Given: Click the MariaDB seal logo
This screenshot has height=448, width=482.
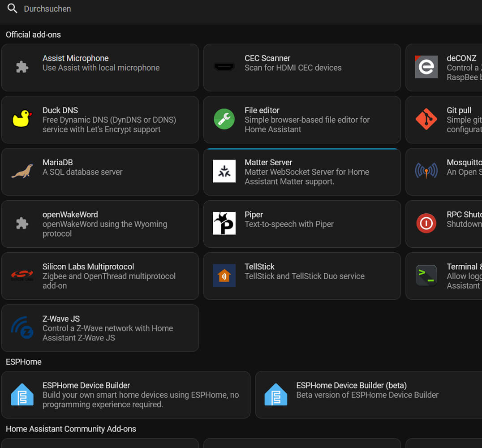Looking at the screenshot, I should (x=22, y=172).
